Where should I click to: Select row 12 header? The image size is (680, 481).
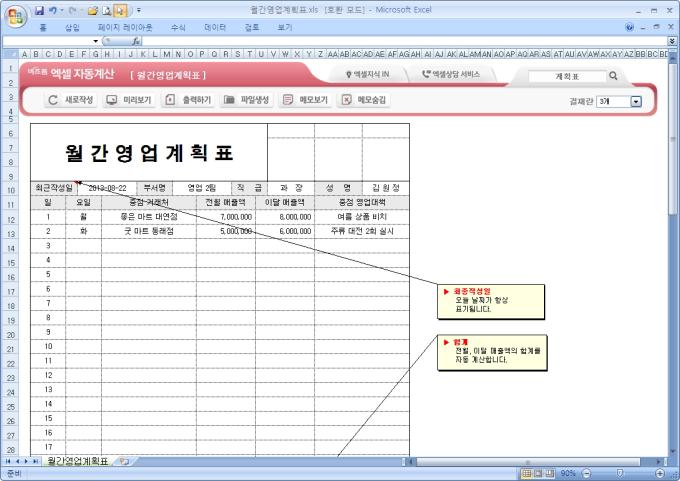click(10, 219)
